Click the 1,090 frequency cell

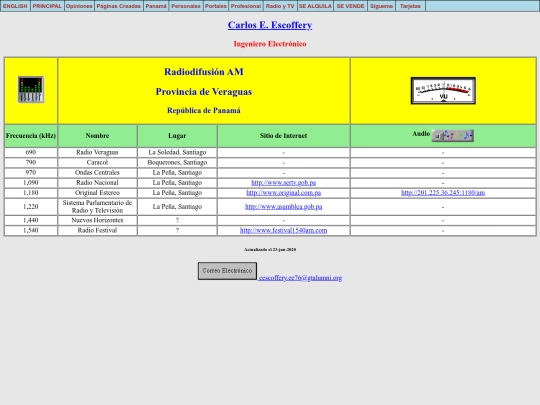(x=31, y=183)
